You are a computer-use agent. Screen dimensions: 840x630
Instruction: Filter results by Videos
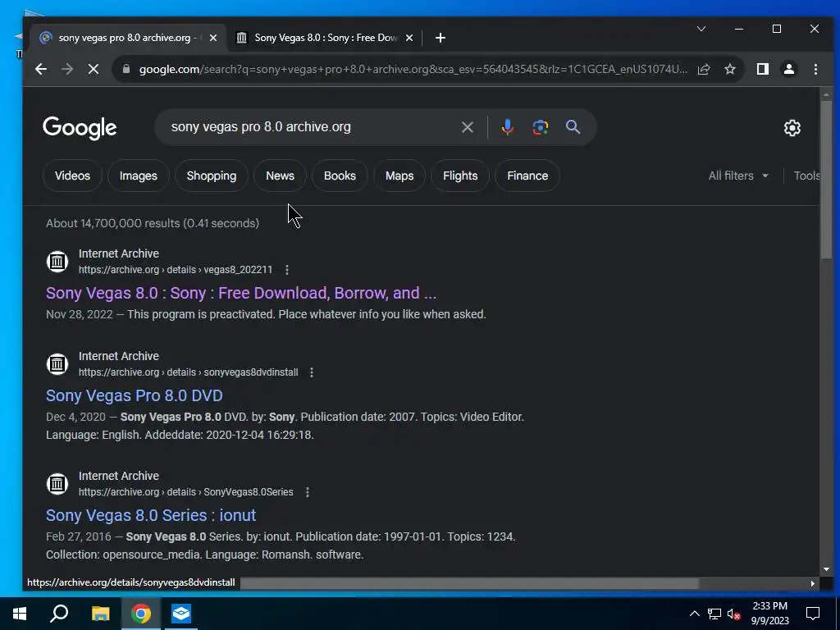pos(72,176)
